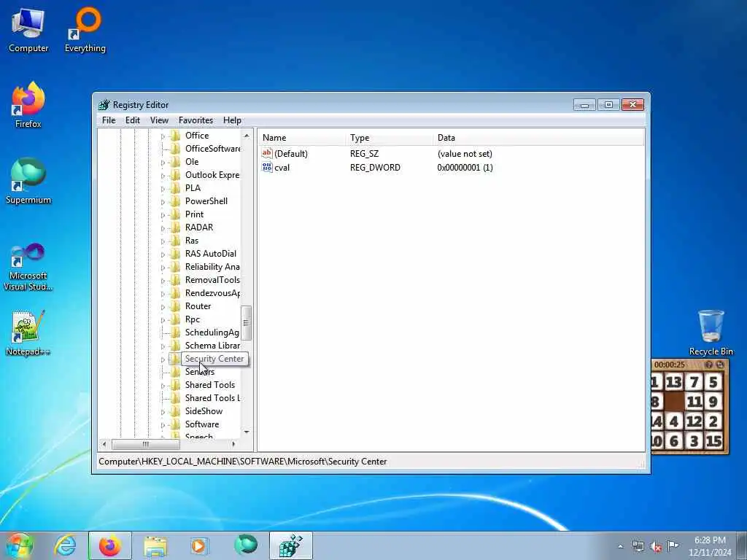Open the Notepad++ desktop shortcut
This screenshot has width=747, height=560.
(28, 332)
